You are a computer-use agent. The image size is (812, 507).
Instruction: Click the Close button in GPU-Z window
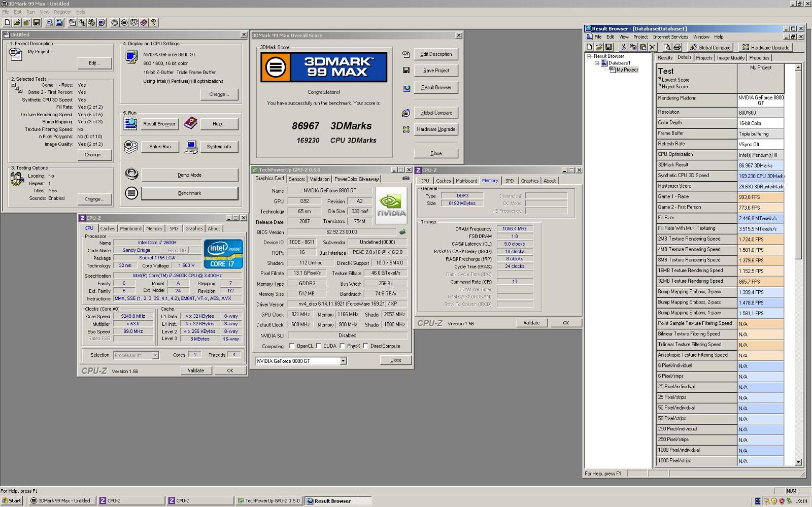396,360
